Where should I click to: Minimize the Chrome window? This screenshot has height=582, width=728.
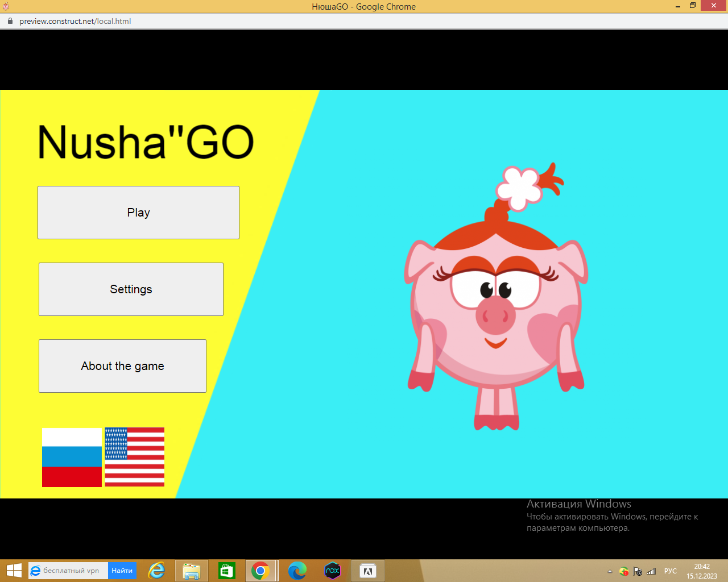678,6
